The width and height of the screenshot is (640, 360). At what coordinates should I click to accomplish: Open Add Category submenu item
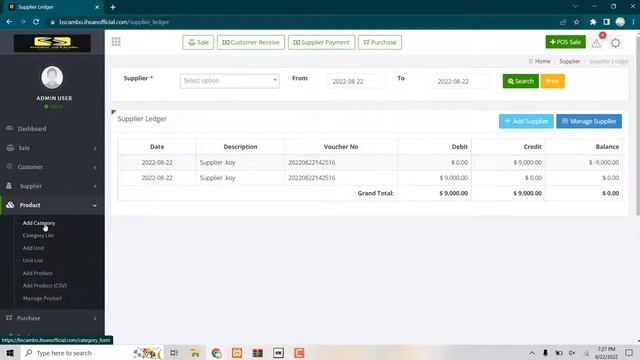tap(39, 223)
